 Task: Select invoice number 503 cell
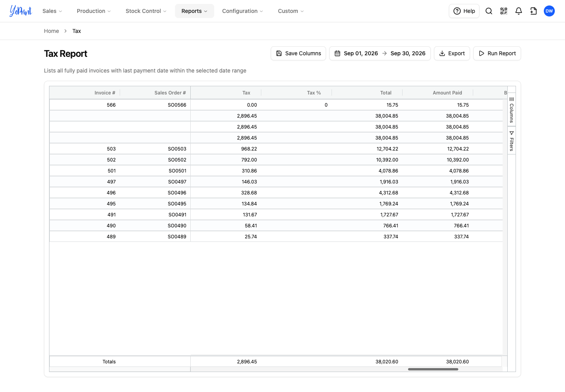point(85,149)
